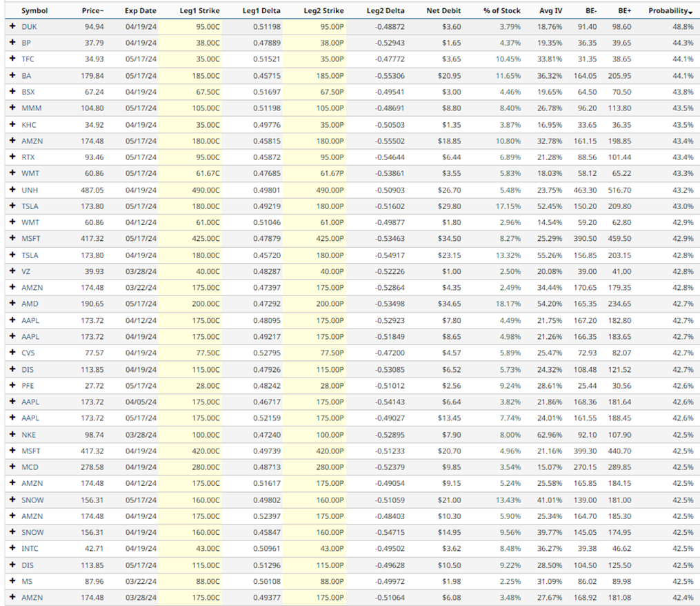Open the CVS ticker link
The height and width of the screenshot is (606, 700).
coord(28,353)
